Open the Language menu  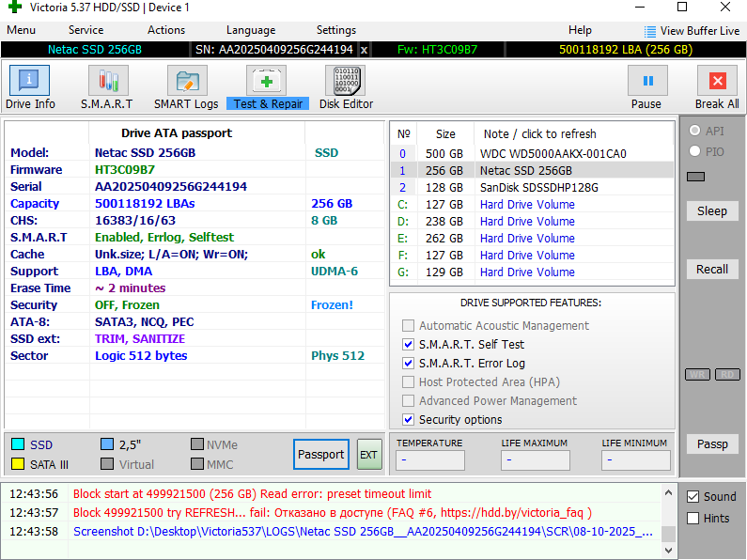coord(251,30)
